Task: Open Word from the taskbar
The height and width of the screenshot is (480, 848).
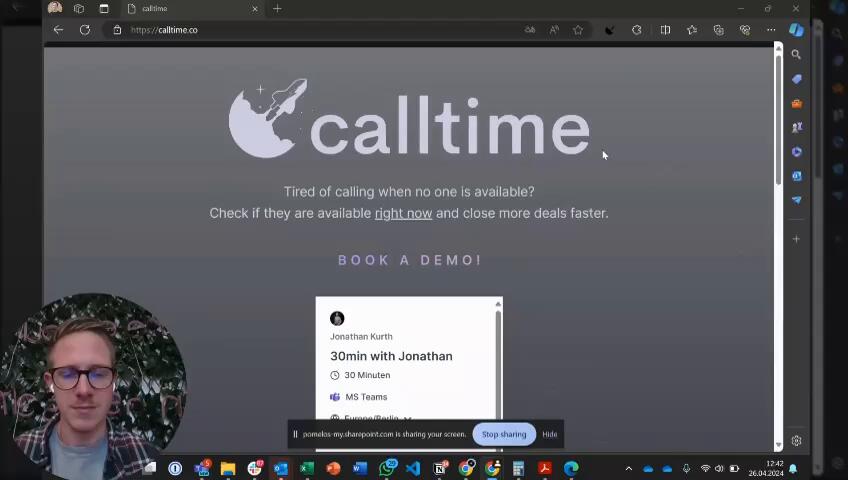Action: (x=360, y=468)
